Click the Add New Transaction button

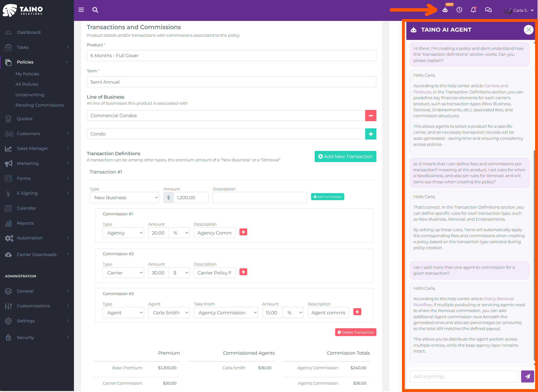click(x=345, y=156)
